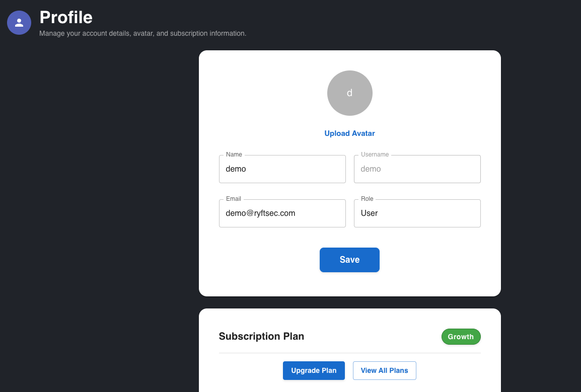Click the small Name floating label
Image resolution: width=581 pixels, height=392 pixels.
coord(234,154)
